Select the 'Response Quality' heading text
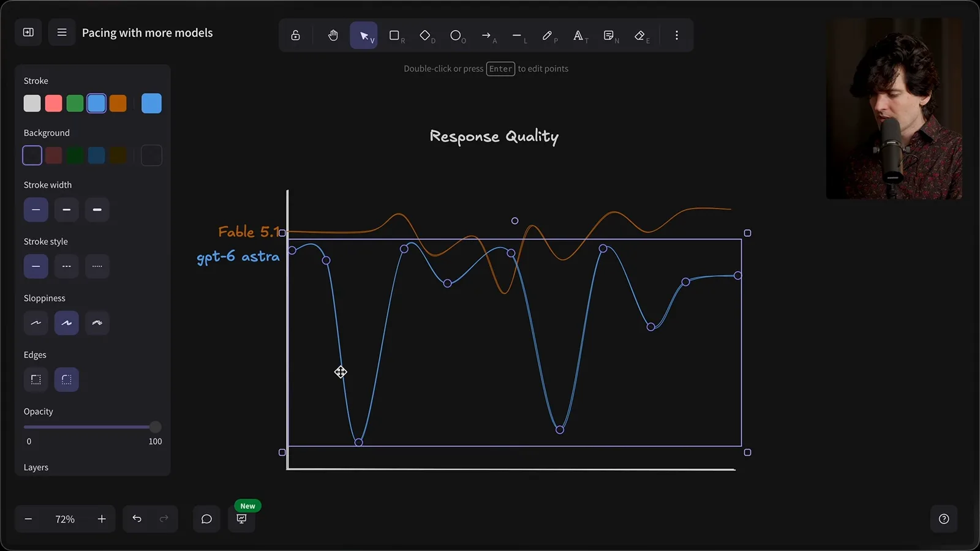 click(x=494, y=137)
